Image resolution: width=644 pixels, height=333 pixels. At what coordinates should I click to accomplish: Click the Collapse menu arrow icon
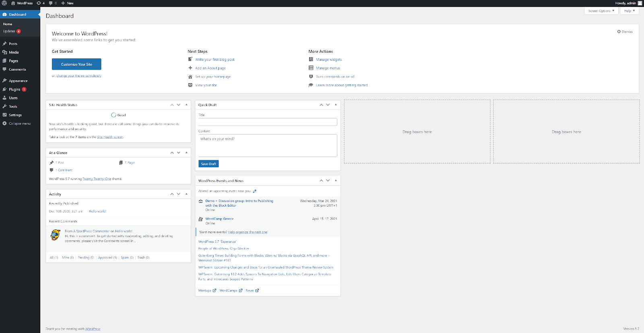(4, 123)
